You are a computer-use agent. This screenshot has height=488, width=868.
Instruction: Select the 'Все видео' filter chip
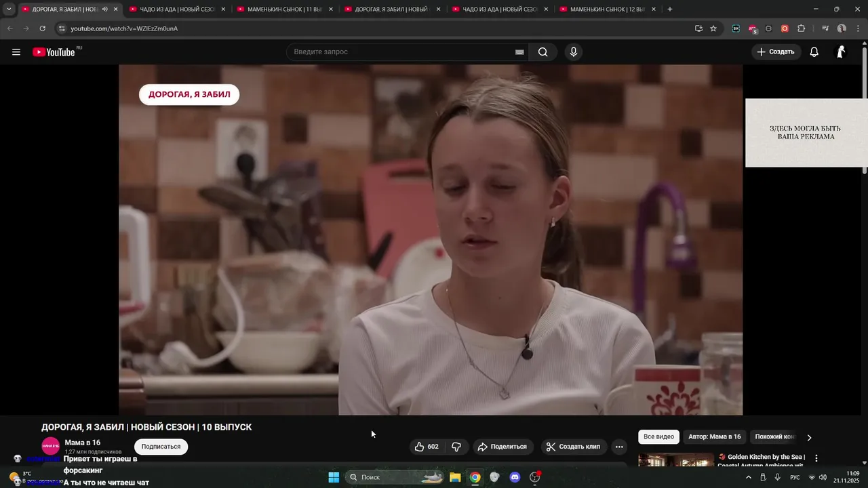tap(658, 437)
